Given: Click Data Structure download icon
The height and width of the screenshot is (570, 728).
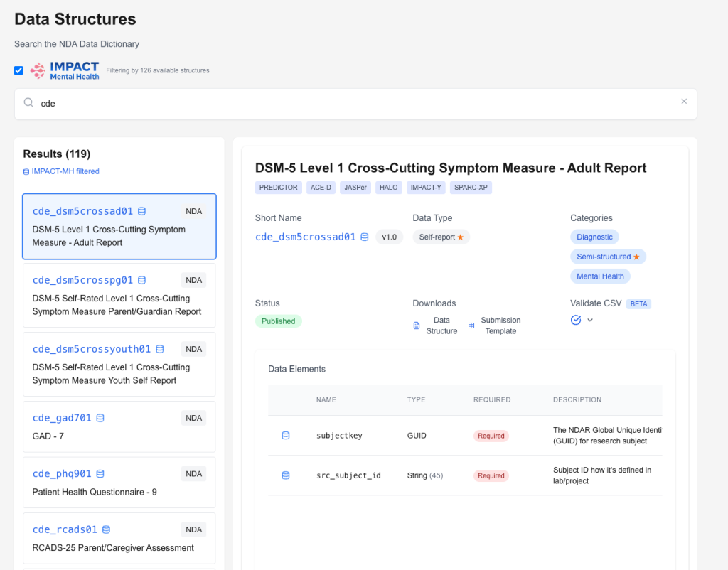Looking at the screenshot, I should click(417, 326).
